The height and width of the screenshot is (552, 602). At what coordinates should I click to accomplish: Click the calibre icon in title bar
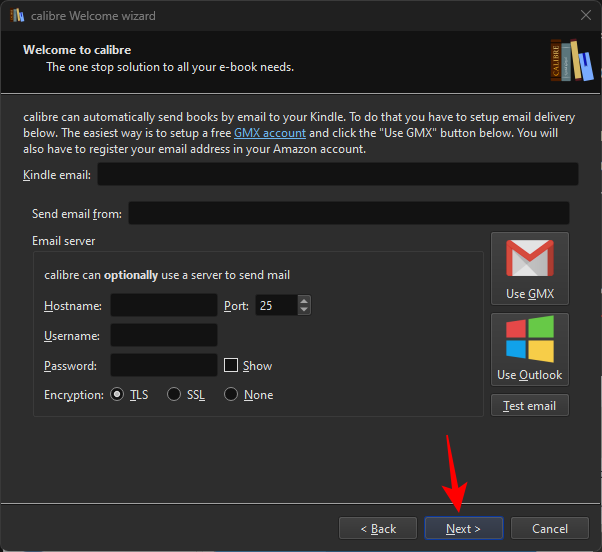[x=17, y=16]
